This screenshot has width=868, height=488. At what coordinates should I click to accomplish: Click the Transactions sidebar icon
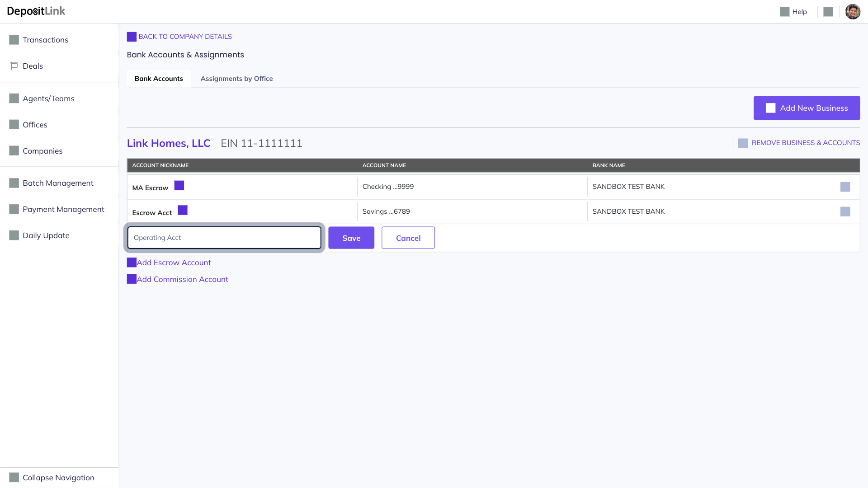point(14,40)
